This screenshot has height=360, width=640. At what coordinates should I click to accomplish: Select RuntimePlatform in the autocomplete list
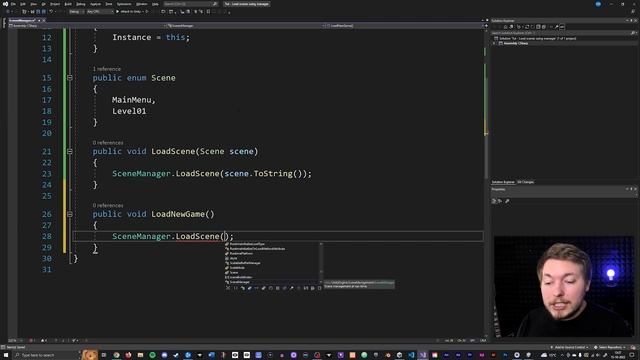(x=272, y=253)
